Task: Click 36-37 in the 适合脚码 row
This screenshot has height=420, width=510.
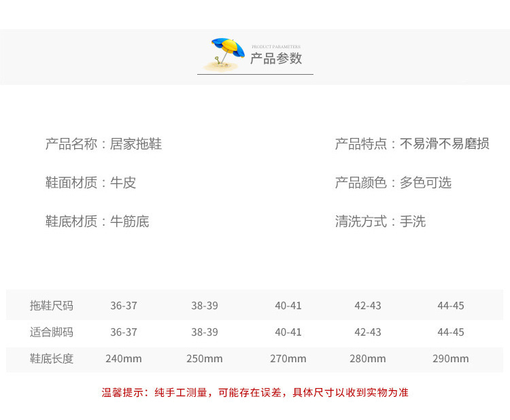Action: pos(124,332)
